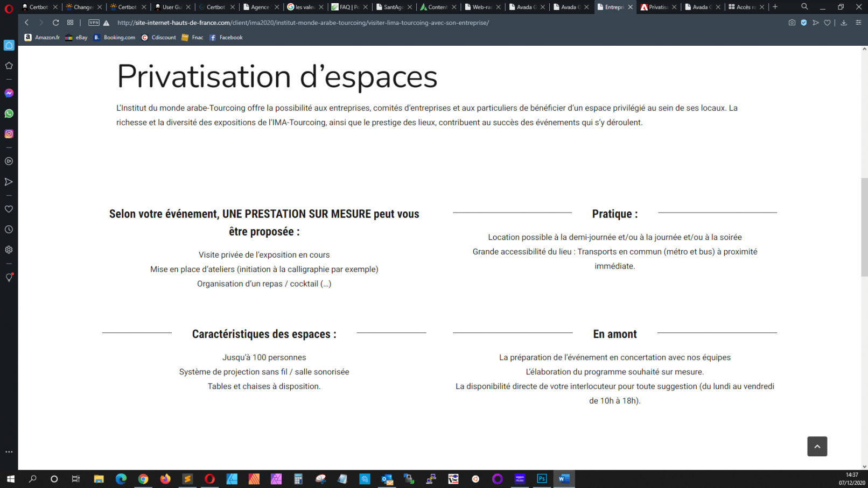Add page to bookmarks with heart icon
The image size is (868, 488).
tap(828, 23)
